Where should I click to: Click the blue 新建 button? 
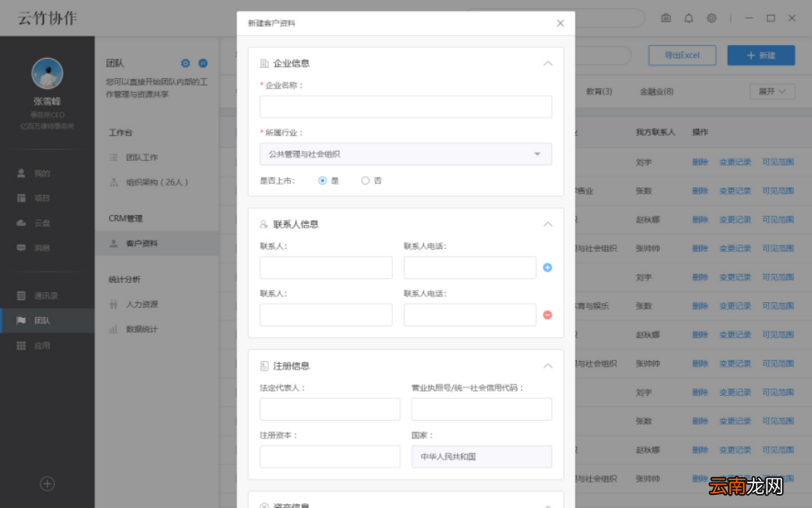click(x=761, y=56)
